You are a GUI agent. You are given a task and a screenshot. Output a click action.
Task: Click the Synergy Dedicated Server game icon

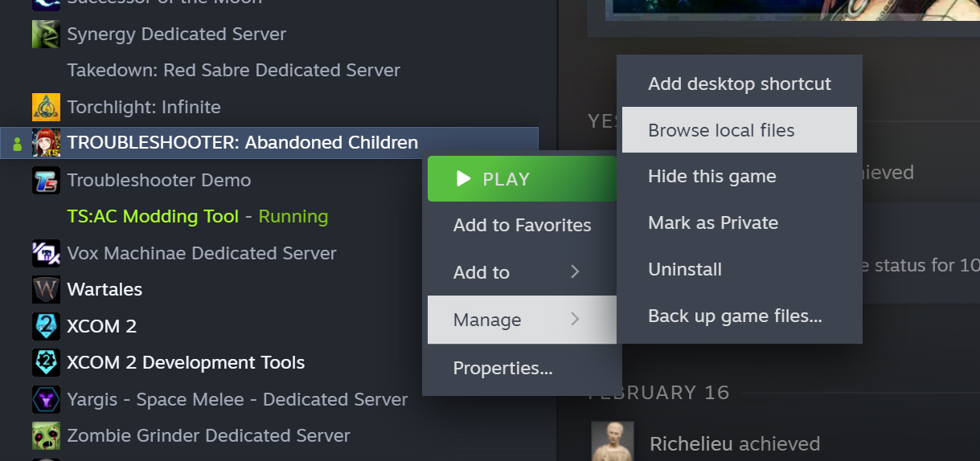tap(46, 35)
